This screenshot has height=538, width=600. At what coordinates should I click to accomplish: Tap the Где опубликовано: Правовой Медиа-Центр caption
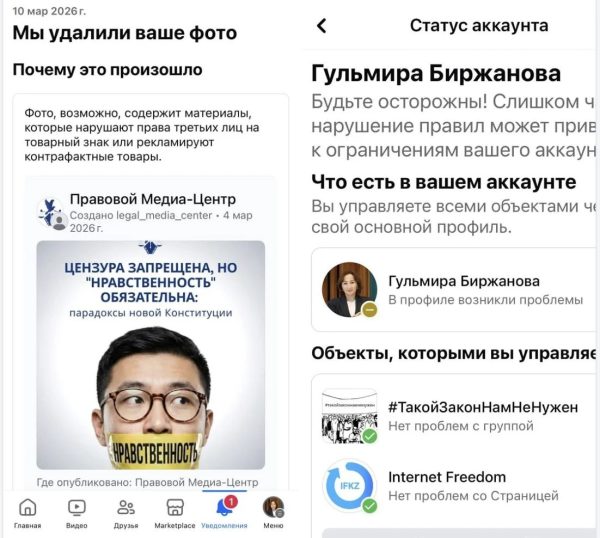coord(147,482)
